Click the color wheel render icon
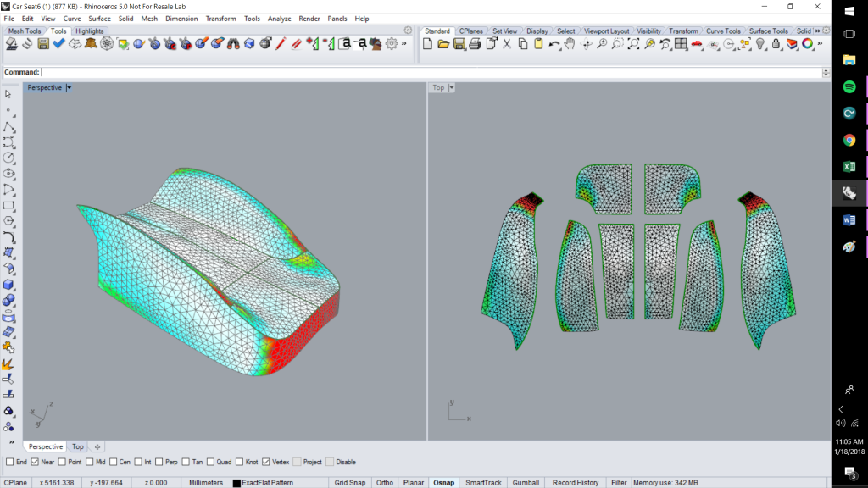 click(807, 44)
